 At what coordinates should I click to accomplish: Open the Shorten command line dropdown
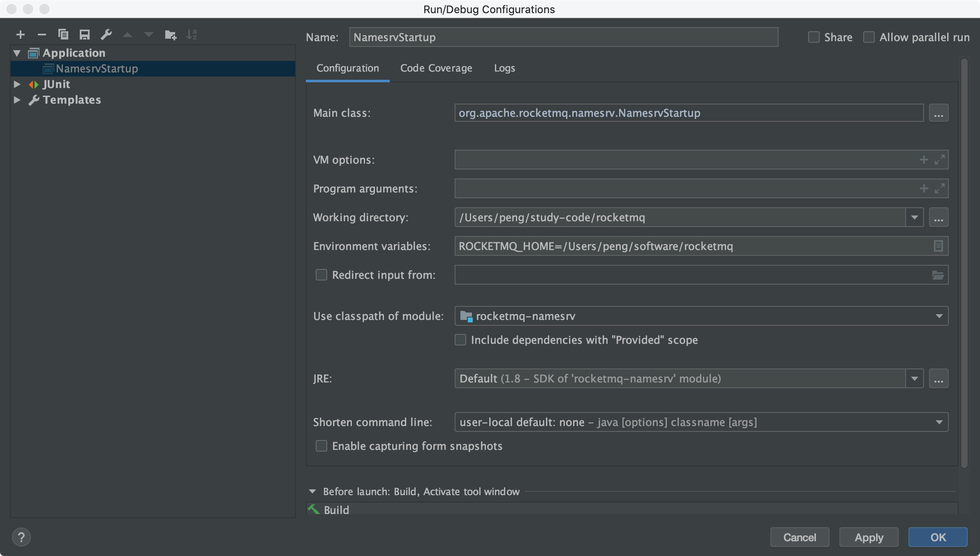pos(939,422)
